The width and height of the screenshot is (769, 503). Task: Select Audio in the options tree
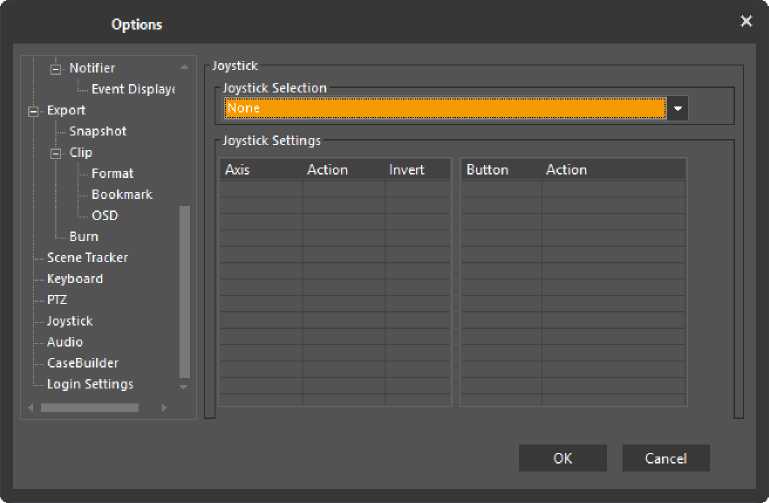(64, 342)
